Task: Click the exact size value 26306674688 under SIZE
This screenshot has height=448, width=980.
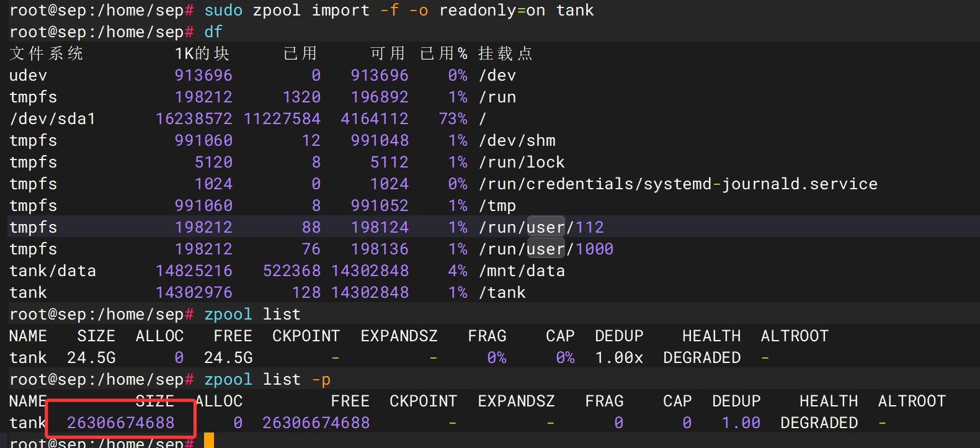Action: (121, 423)
